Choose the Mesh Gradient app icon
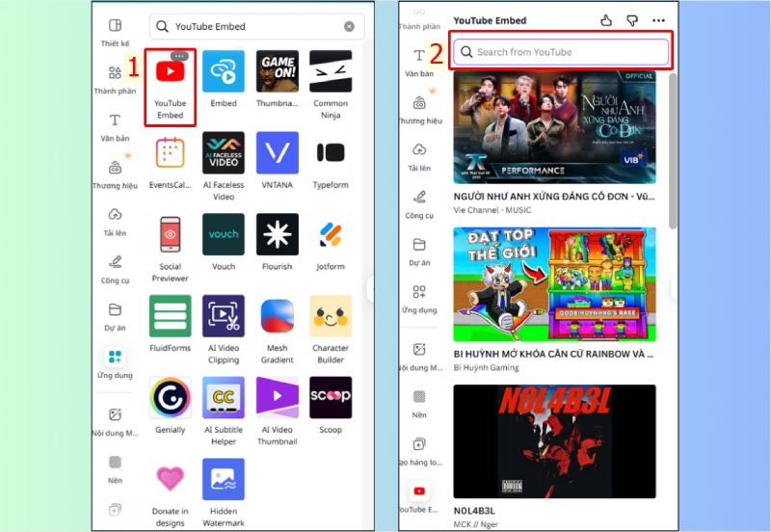 tap(277, 316)
